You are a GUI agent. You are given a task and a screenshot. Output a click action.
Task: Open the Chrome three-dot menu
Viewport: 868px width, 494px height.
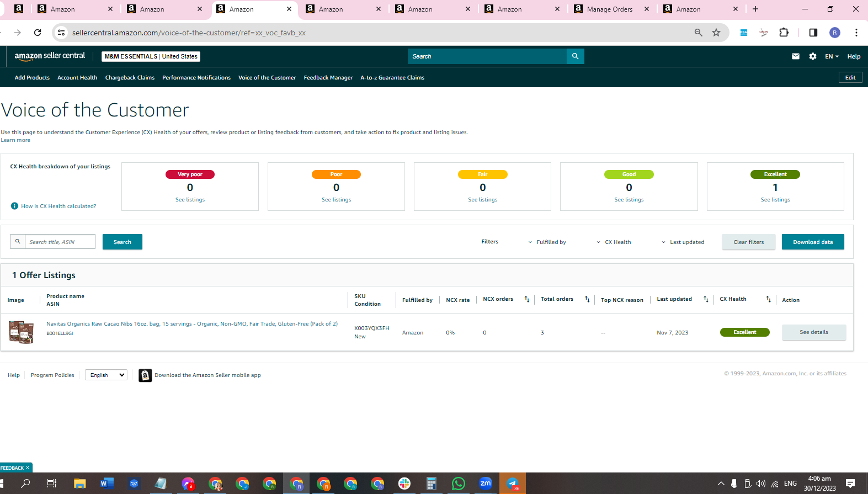(x=856, y=33)
